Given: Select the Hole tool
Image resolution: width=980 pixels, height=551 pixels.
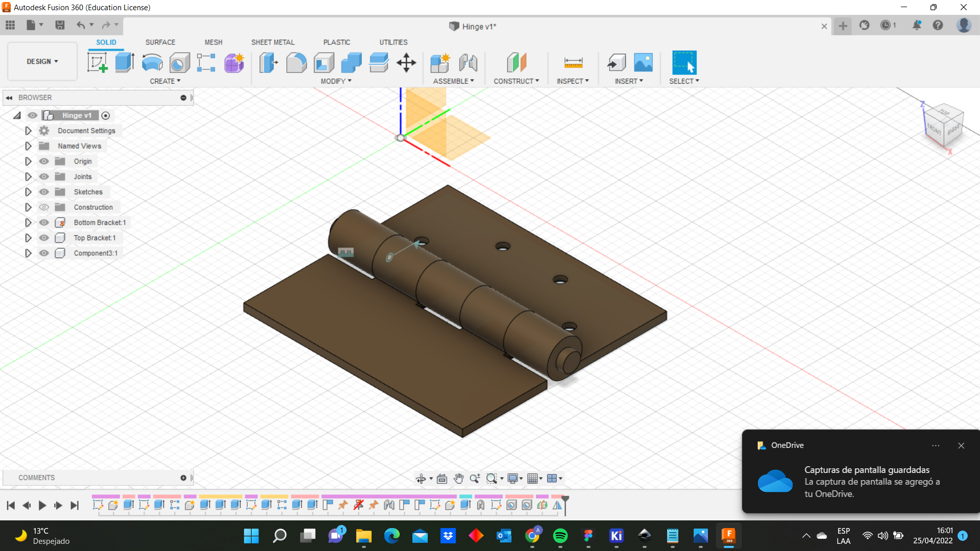Looking at the screenshot, I should (x=179, y=63).
